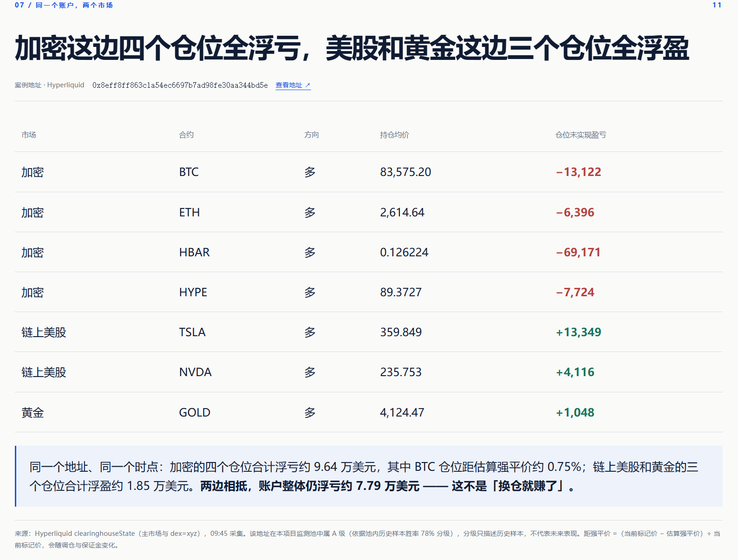Click BTC average price 83,575.20
This screenshot has width=738, height=560.
pos(405,172)
